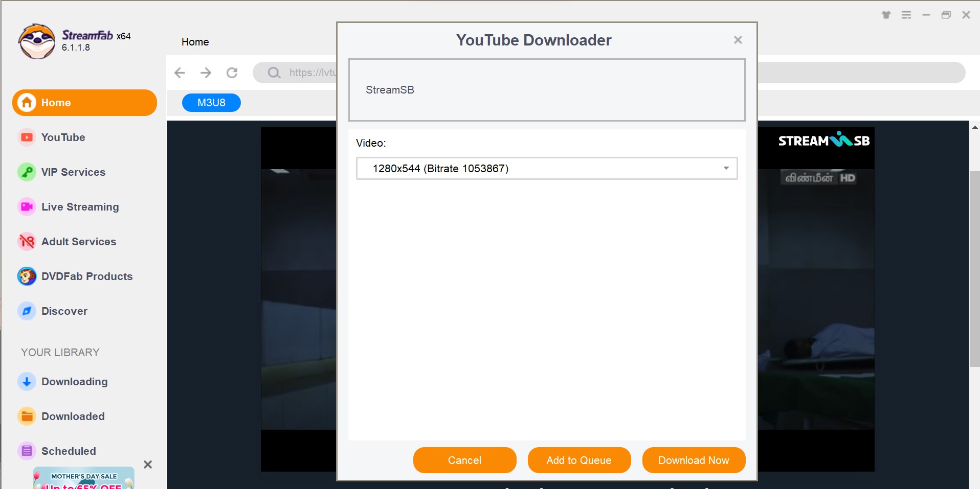This screenshot has width=980, height=489.
Task: Click the pink Live Streaming camera icon
Action: pos(27,207)
